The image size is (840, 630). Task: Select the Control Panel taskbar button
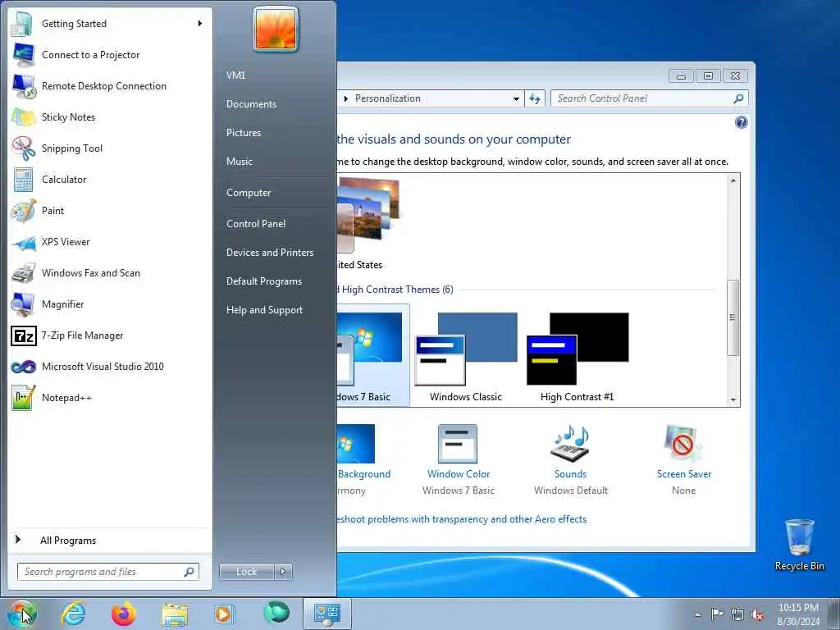326,614
